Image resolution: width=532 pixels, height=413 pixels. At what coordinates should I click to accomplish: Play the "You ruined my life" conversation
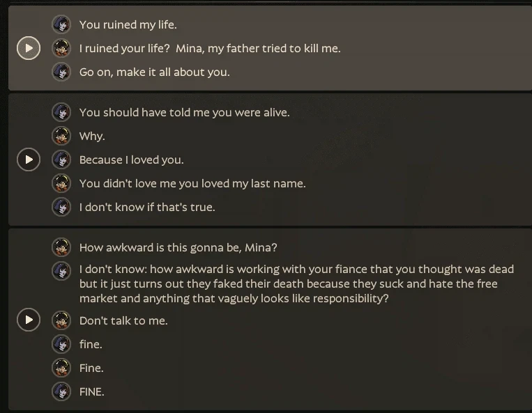click(29, 48)
